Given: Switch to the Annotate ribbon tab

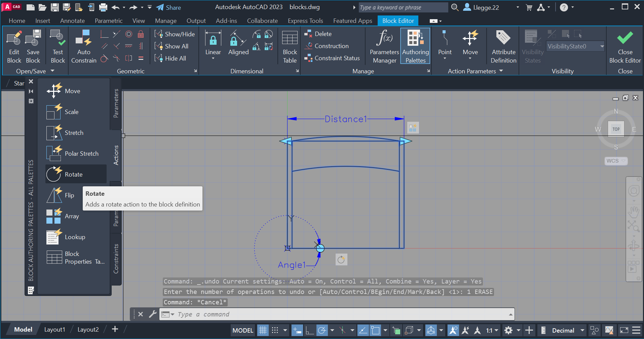Looking at the screenshot, I should [72, 21].
